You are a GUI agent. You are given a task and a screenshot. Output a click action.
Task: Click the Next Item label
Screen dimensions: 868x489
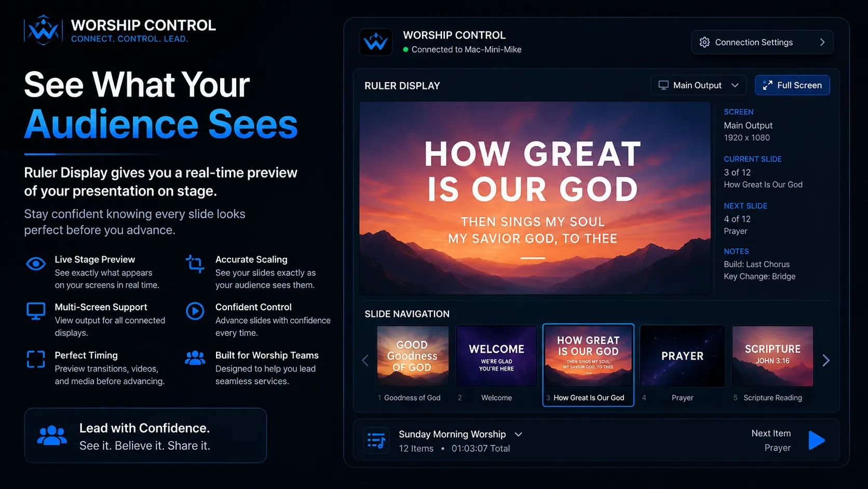tap(771, 433)
